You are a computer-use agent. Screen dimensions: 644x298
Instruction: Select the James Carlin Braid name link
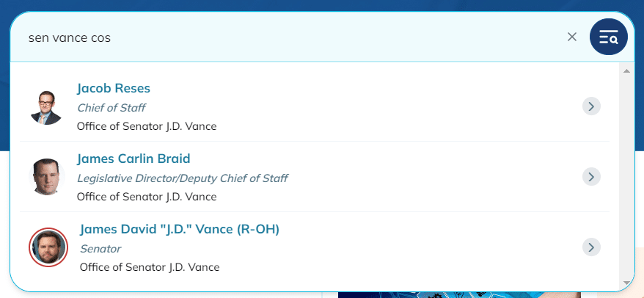tap(133, 159)
